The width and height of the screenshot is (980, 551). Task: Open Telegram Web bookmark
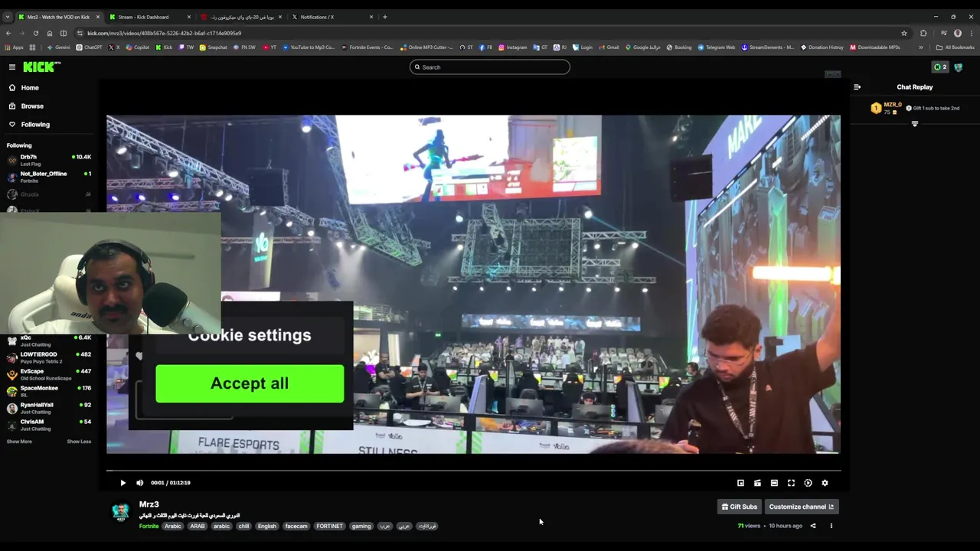pyautogui.click(x=717, y=47)
